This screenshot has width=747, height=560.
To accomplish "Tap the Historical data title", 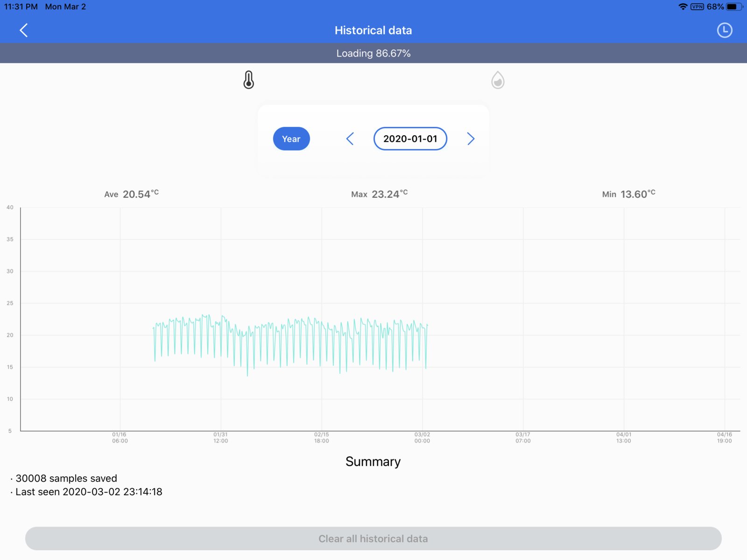I will pyautogui.click(x=373, y=30).
